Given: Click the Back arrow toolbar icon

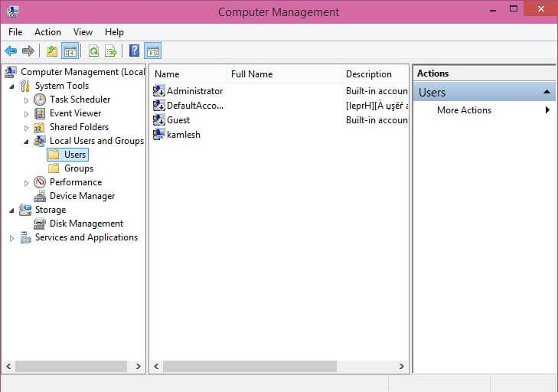Looking at the screenshot, I should [x=11, y=51].
